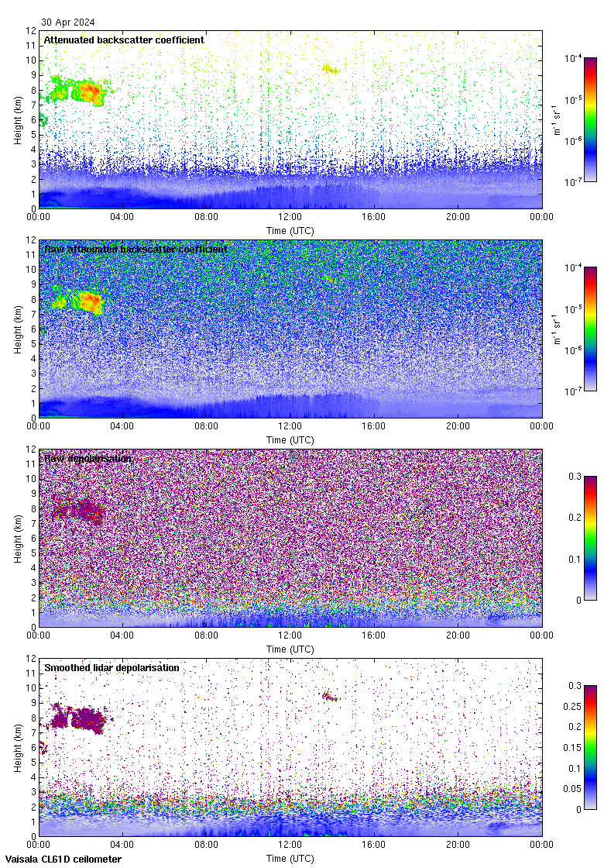Click the Raw attenuated backscatter coefficient title
This screenshot has width=604, height=868.
click(136, 249)
